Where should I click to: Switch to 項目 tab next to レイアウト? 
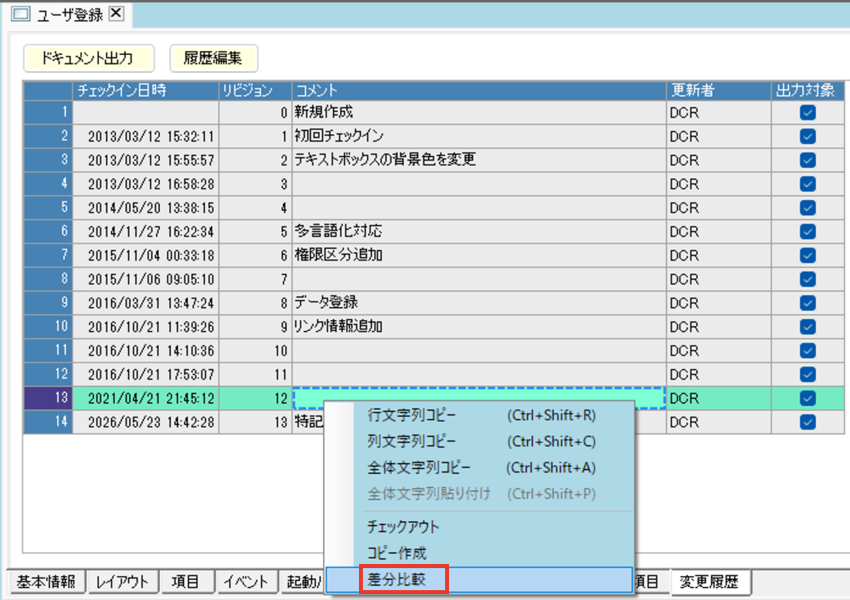point(186,582)
